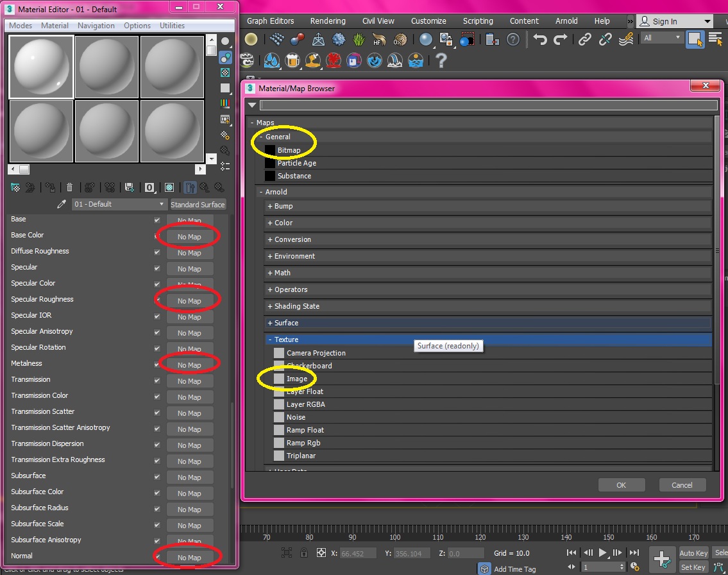Toggle the checkered Background icon
The image size is (728, 575).
[225, 73]
